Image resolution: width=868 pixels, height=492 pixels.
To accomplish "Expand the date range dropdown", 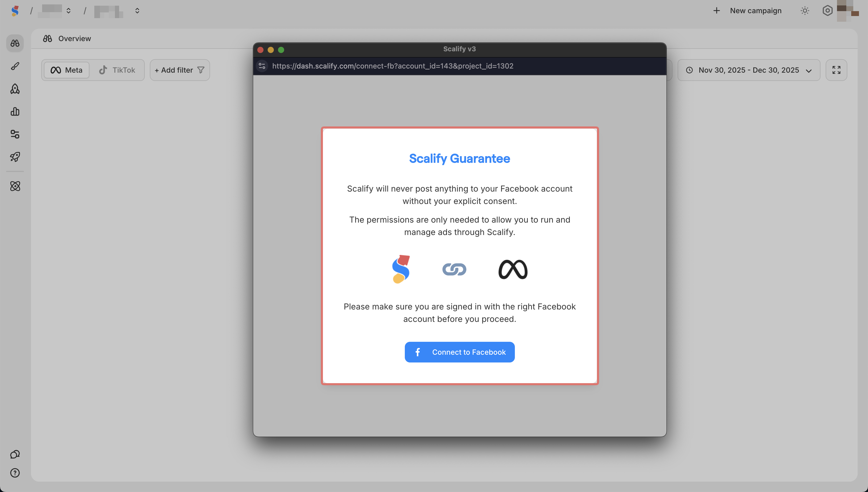I will [748, 70].
